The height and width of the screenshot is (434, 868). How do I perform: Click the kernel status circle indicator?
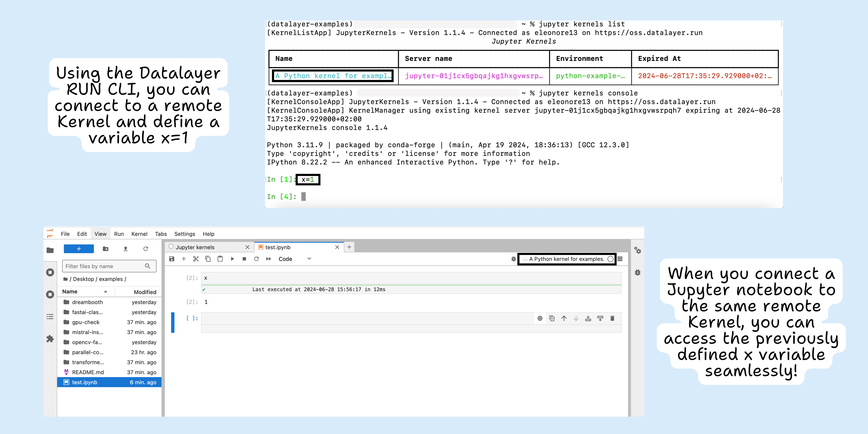click(610, 259)
